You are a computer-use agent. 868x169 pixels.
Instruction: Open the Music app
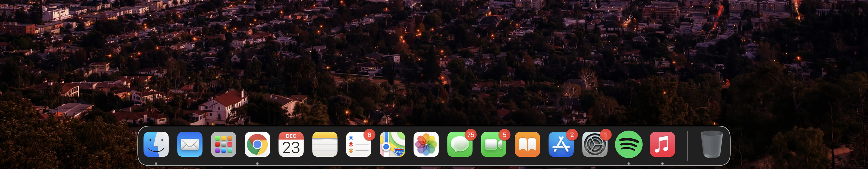point(662,144)
